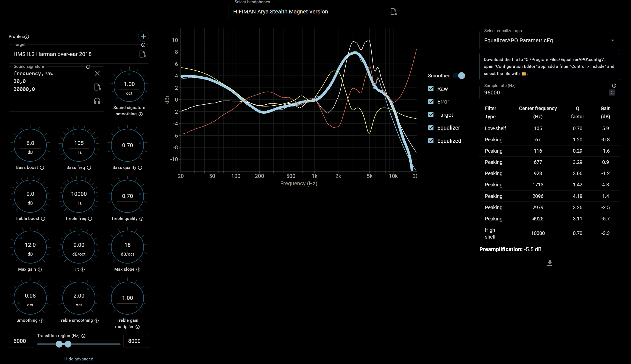Click left handle of Transition region slider

pos(59,344)
